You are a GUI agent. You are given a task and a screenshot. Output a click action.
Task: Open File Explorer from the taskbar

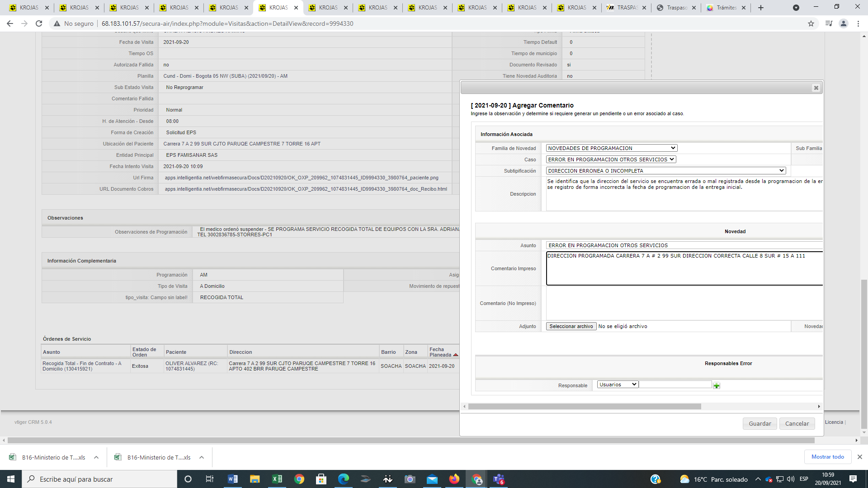click(x=255, y=479)
